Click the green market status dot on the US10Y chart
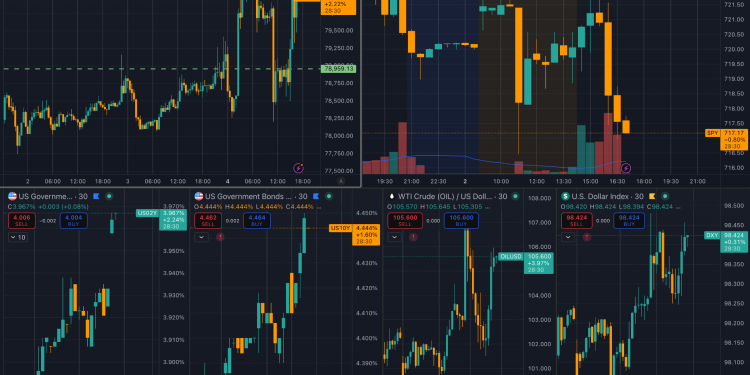Viewport: 750px width, 375px height. click(329, 196)
